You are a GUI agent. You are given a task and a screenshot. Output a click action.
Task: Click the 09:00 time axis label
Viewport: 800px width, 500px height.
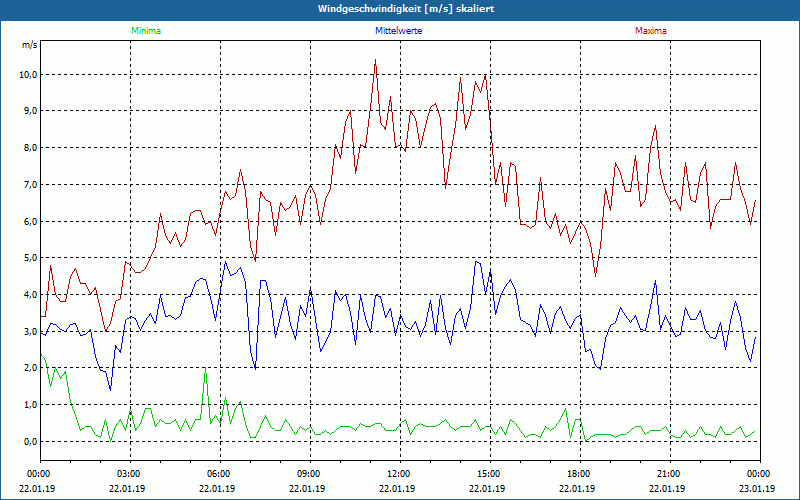click(x=310, y=474)
